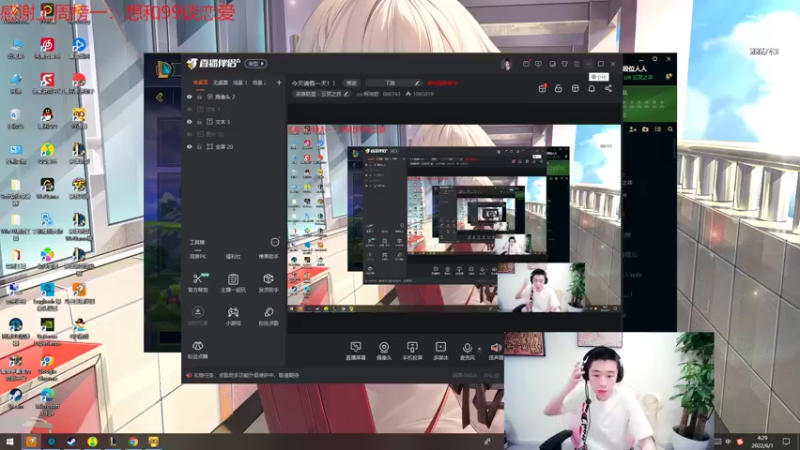
Task: Open 手机投屏 phone casting
Action: coord(412,351)
